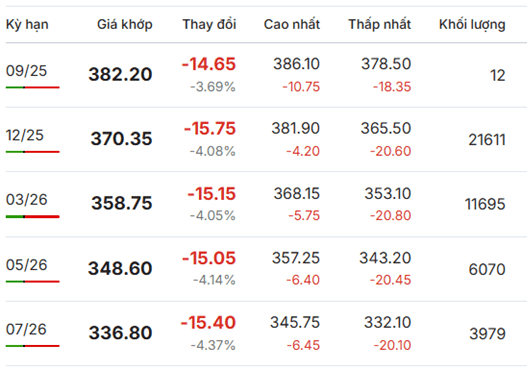Select the lowest price 332.10

click(x=388, y=323)
